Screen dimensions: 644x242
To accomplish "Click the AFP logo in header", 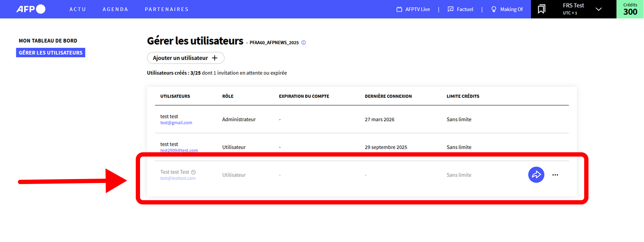I will (x=31, y=9).
